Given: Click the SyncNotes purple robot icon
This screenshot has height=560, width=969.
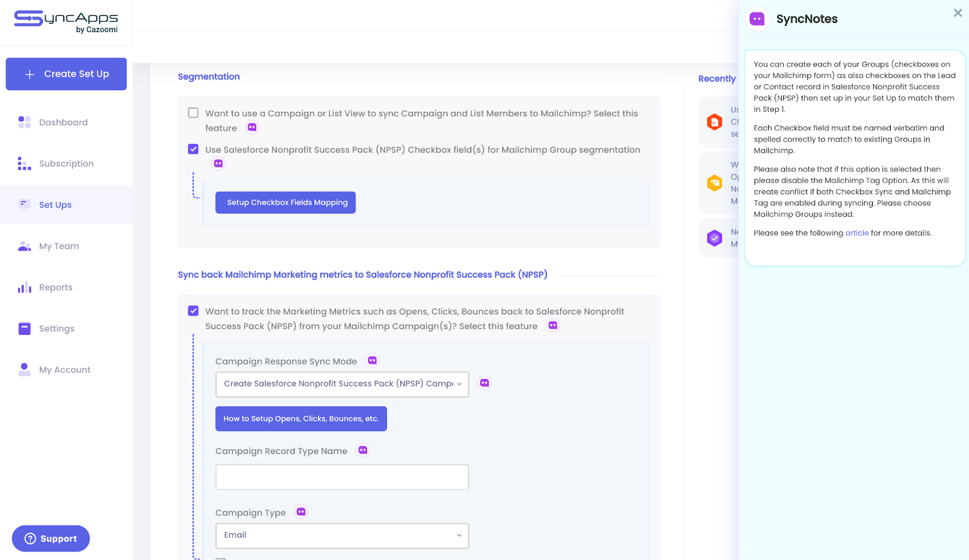Looking at the screenshot, I should click(757, 19).
